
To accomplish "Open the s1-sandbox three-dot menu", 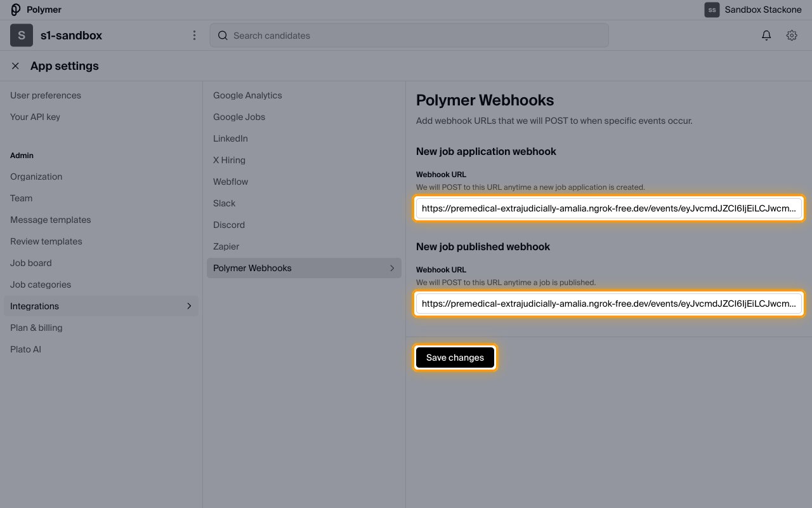I will pyautogui.click(x=194, y=36).
